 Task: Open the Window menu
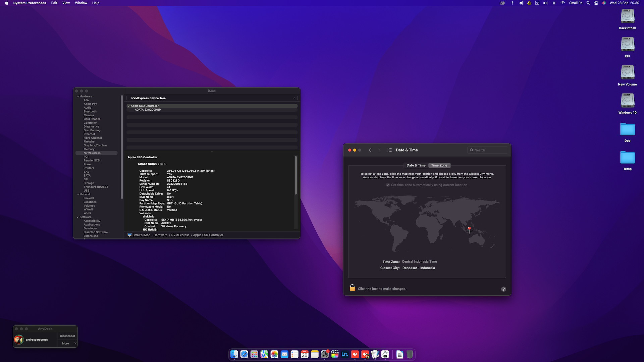point(81,3)
